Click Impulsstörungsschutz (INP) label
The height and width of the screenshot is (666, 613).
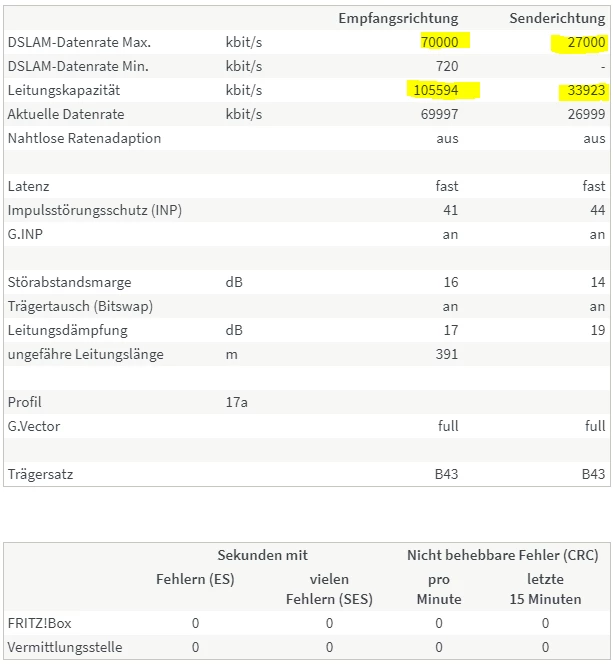(95, 210)
